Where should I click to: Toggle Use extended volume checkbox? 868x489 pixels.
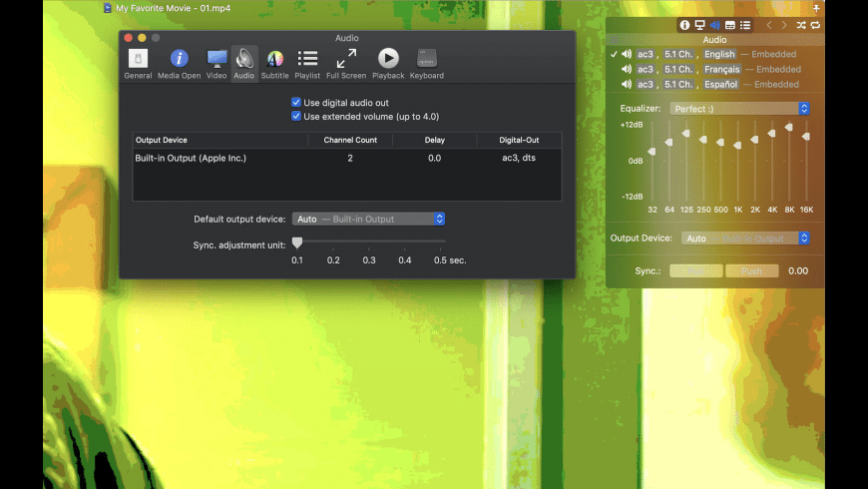pyautogui.click(x=296, y=117)
